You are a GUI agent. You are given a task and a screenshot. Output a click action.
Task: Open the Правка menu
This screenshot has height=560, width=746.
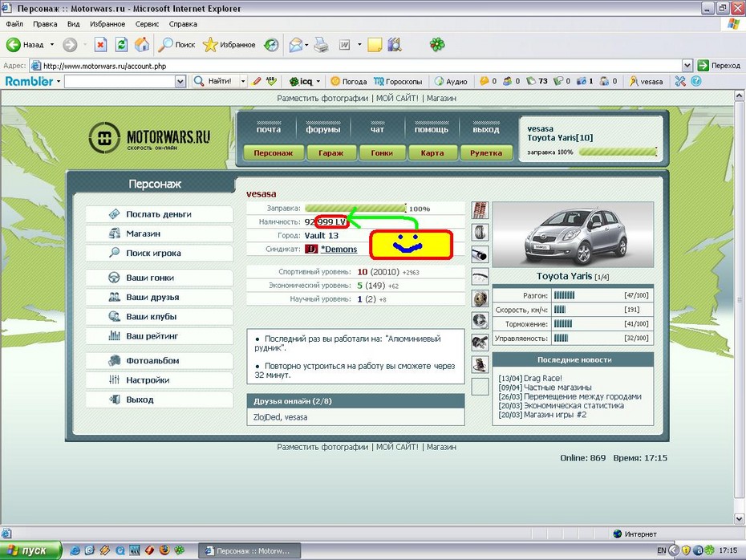(45, 24)
